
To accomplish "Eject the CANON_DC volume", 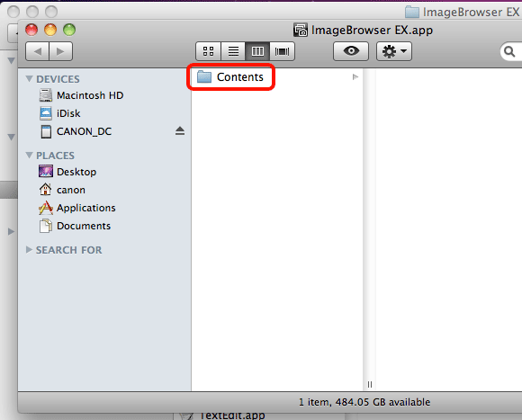I will [x=180, y=130].
